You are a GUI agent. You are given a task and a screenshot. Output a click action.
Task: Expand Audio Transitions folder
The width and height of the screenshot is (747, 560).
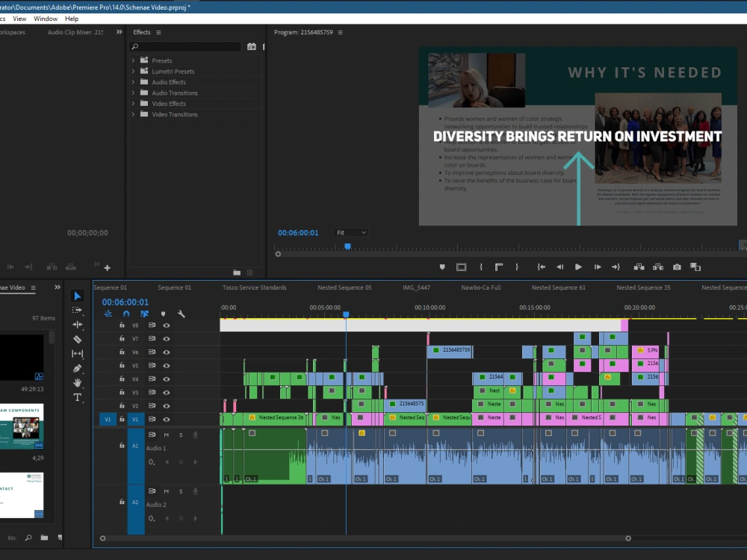133,93
